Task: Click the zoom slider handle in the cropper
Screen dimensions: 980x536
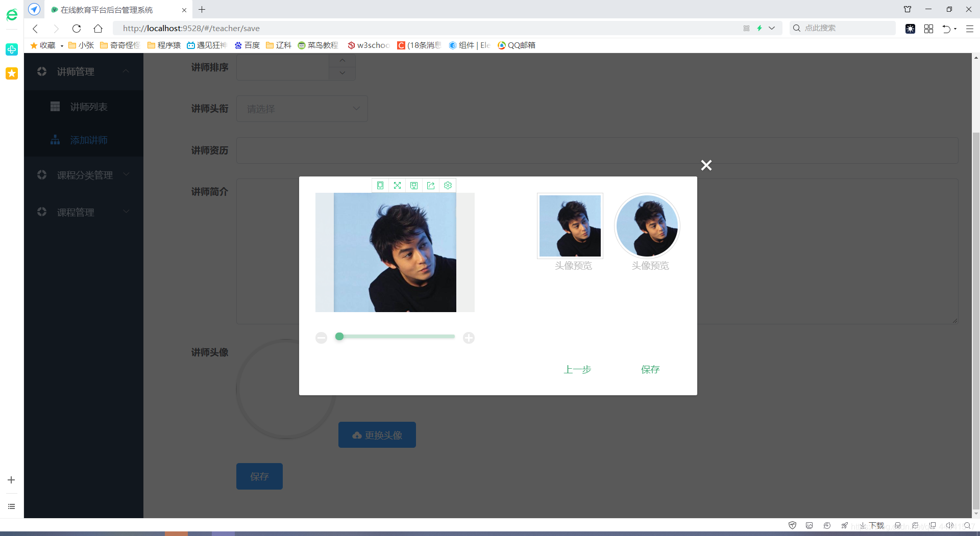Action: pyautogui.click(x=339, y=336)
